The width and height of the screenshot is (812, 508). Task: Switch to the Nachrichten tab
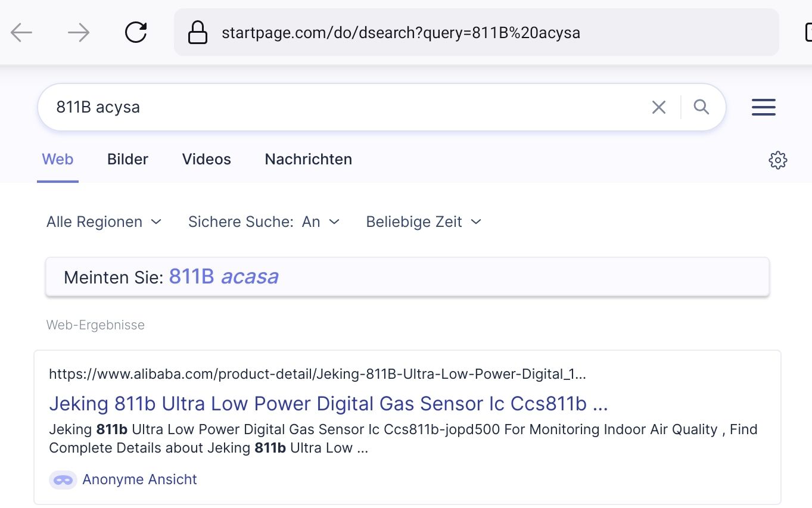point(308,160)
